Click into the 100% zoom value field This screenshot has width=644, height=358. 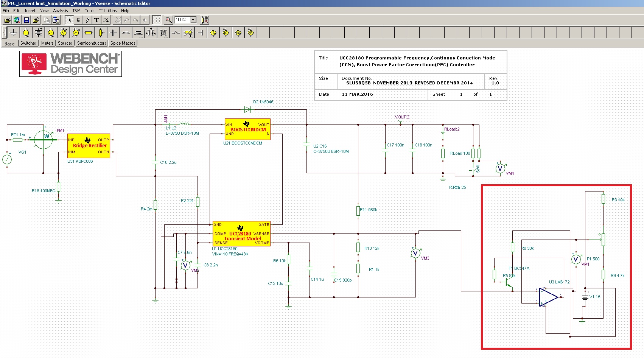tap(182, 20)
